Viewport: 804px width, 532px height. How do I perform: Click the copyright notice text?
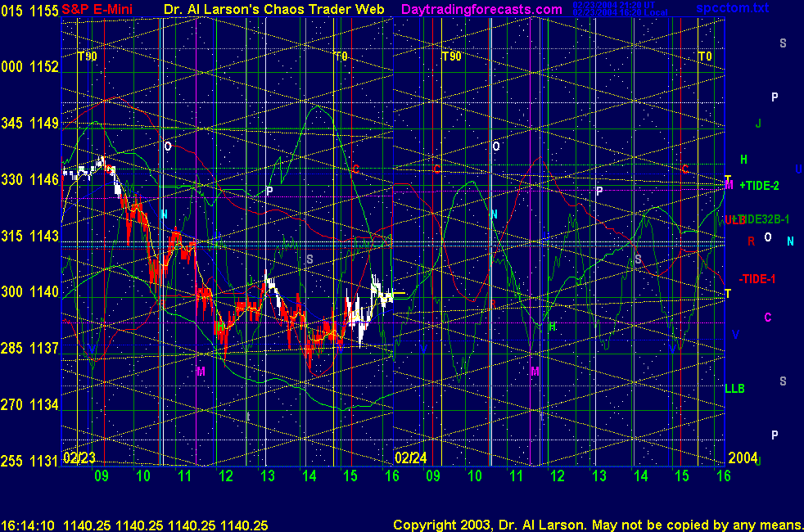pos(596,524)
